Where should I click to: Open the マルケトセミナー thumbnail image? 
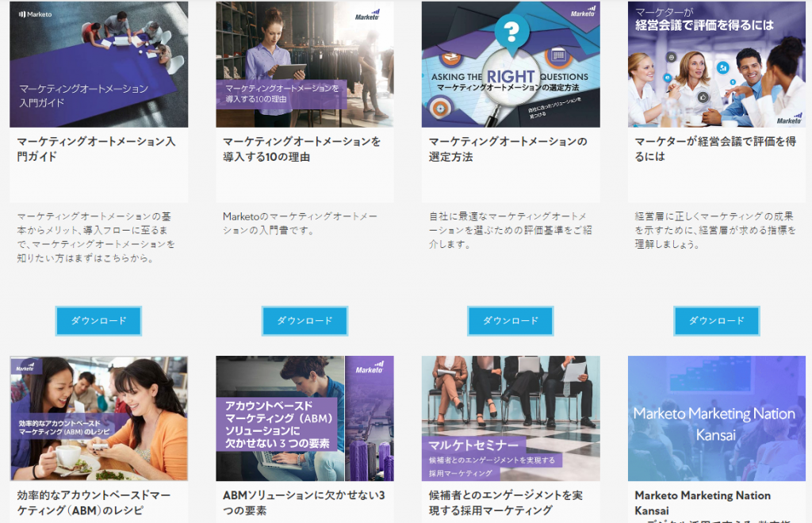tap(511, 418)
